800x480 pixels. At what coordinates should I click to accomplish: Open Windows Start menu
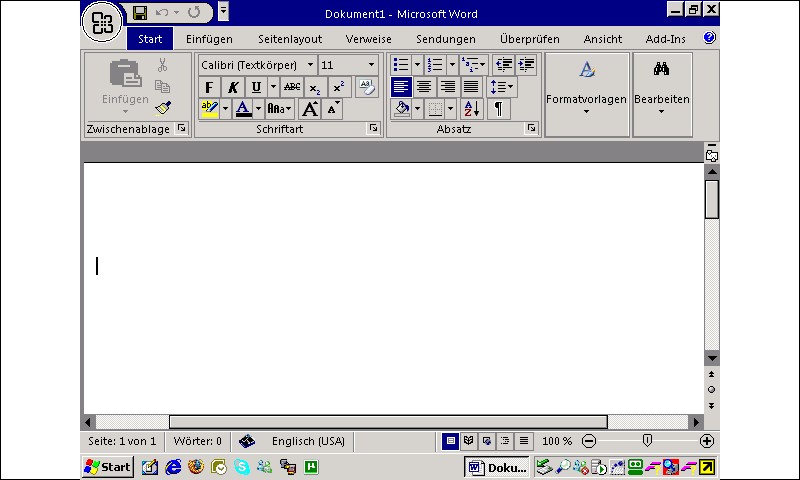108,467
